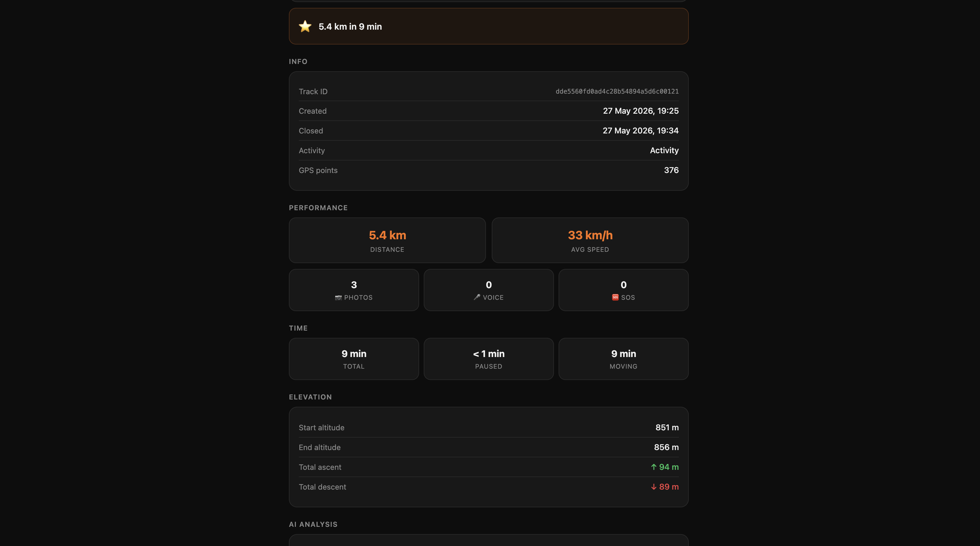The width and height of the screenshot is (980, 546).
Task: Click the camera icon beside PHOTOS
Action: point(338,297)
